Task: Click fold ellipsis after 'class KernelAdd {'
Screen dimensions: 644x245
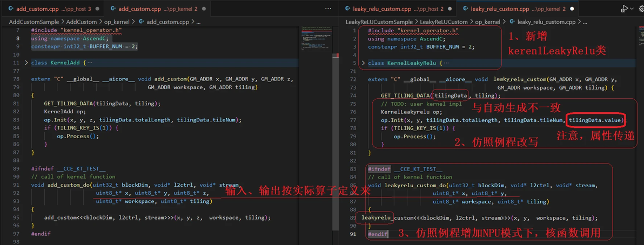Action: 90,63
